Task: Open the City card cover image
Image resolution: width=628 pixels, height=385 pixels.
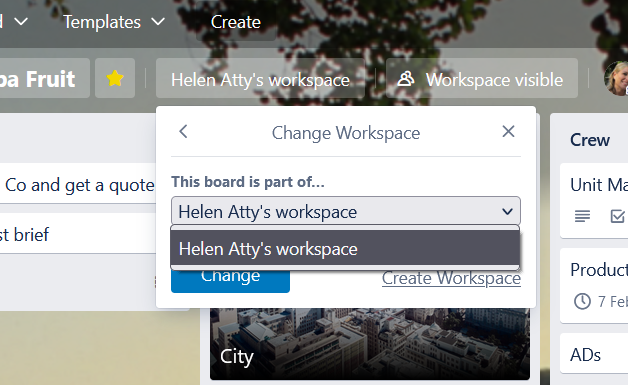Action: [x=370, y=344]
